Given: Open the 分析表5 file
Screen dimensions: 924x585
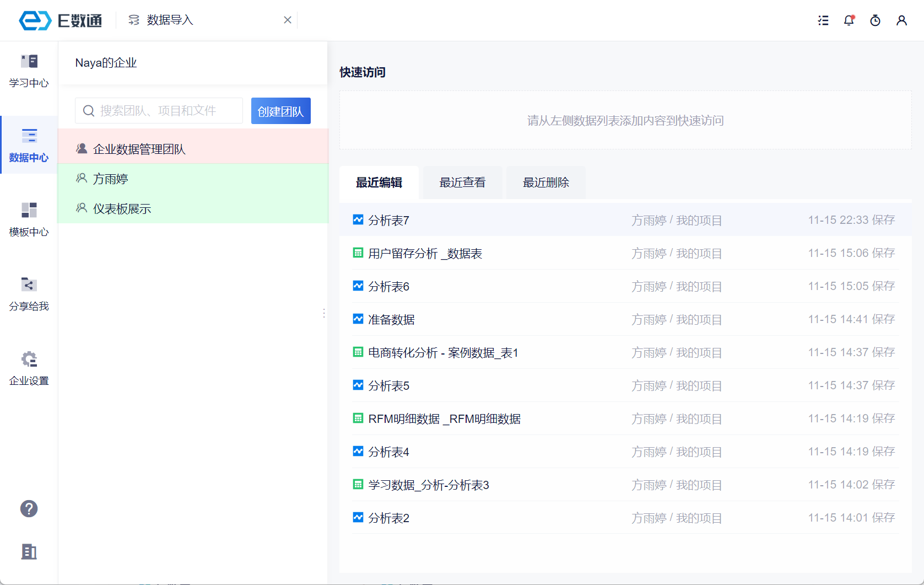Looking at the screenshot, I should pyautogui.click(x=389, y=386).
